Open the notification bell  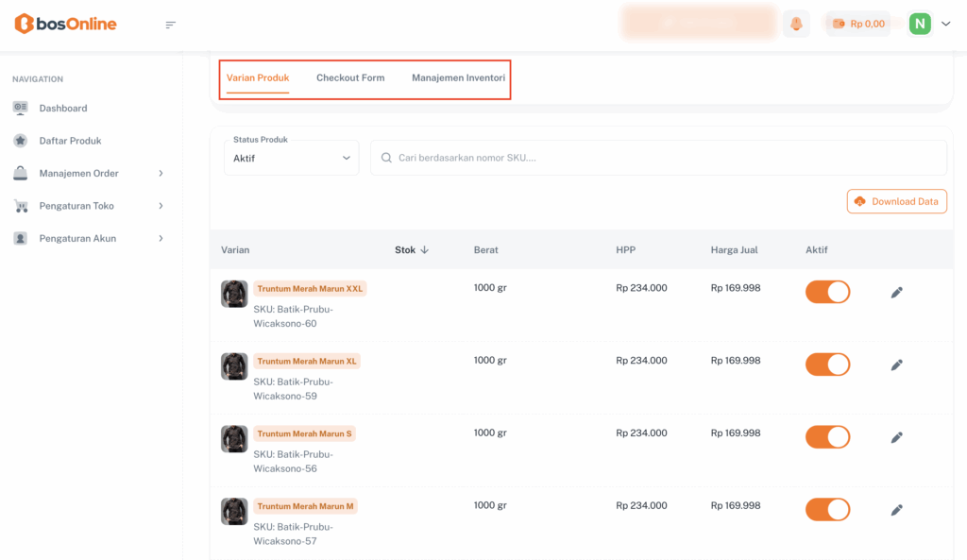point(796,24)
